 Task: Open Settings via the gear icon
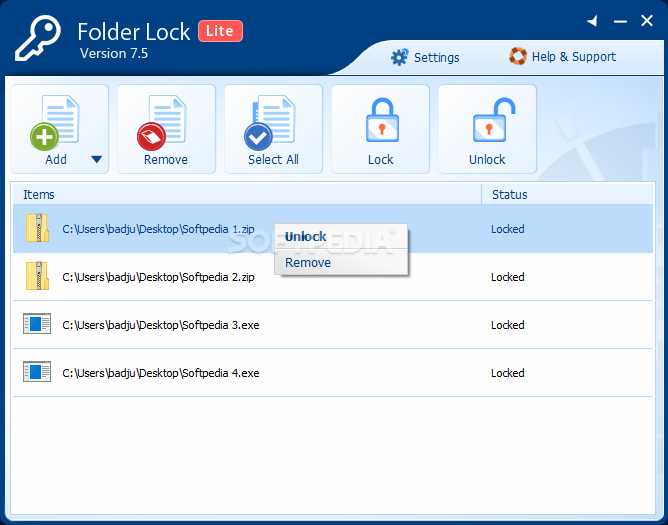[x=400, y=57]
